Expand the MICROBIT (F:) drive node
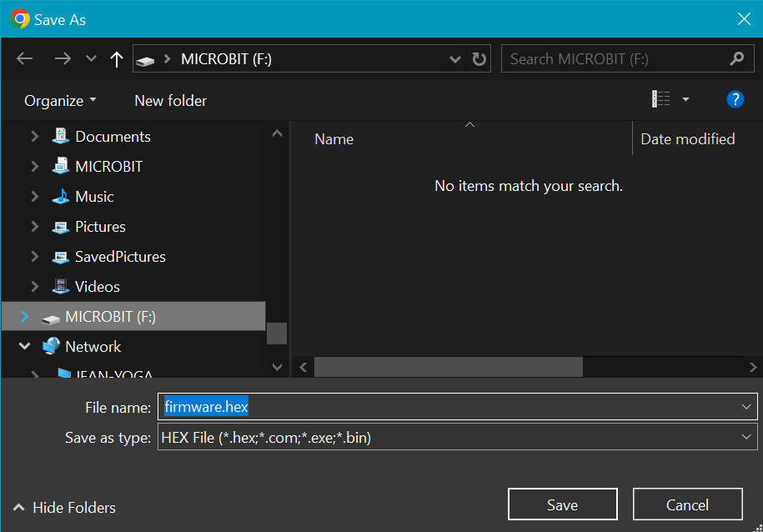763x532 pixels. pos(25,317)
